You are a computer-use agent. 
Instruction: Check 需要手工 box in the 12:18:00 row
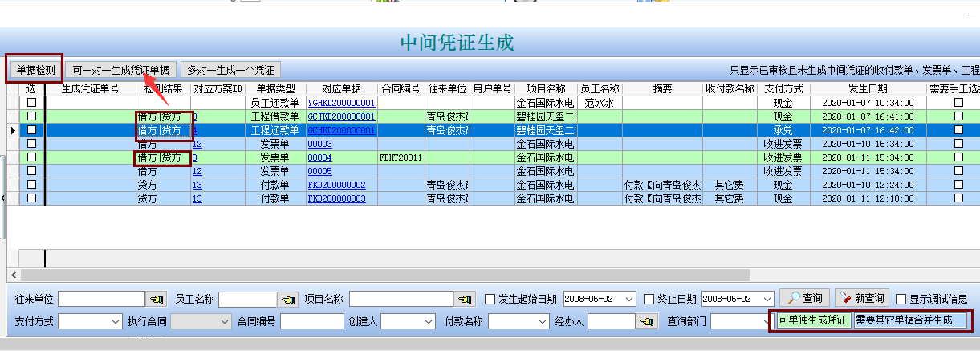(x=958, y=198)
